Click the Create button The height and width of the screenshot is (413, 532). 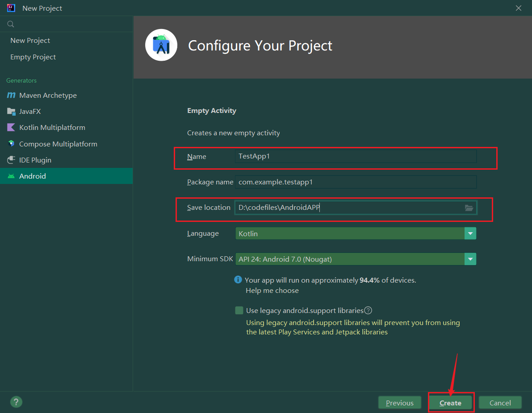(450, 403)
